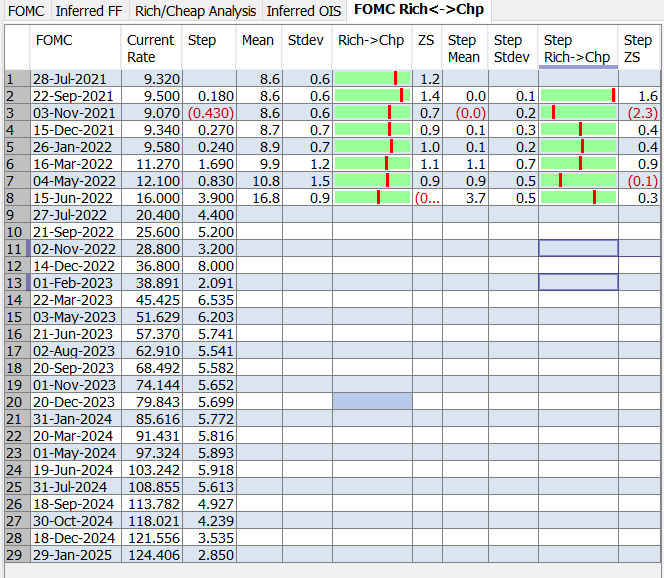Select the 28-Jul-2021 date cell
The width and height of the screenshot is (664, 578).
click(x=76, y=79)
